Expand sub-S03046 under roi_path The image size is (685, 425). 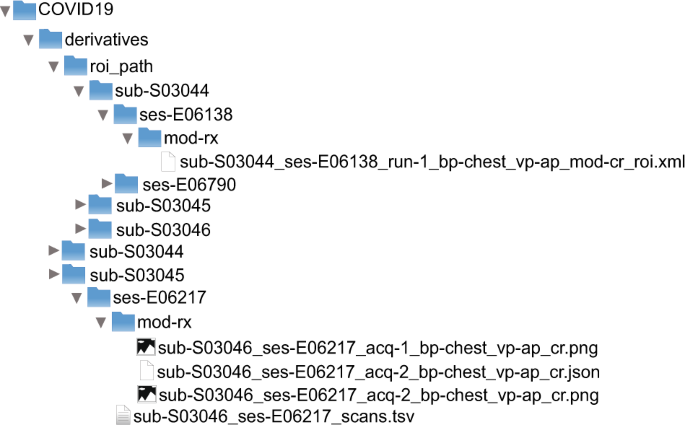tap(81, 229)
